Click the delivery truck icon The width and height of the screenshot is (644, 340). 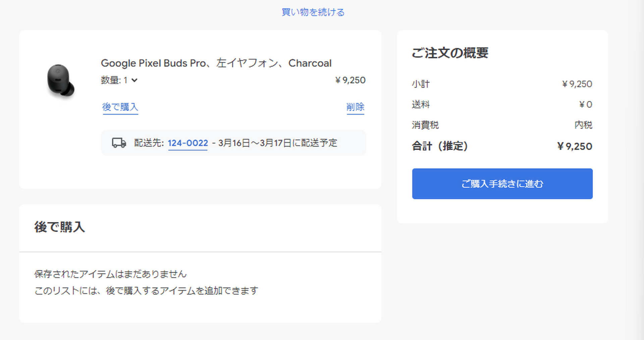pos(119,143)
